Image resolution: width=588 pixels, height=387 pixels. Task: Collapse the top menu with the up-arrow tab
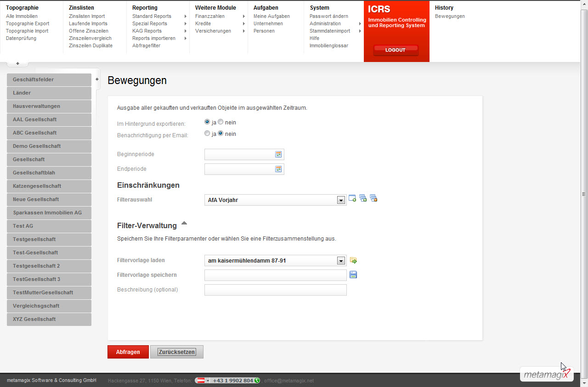(x=17, y=63)
